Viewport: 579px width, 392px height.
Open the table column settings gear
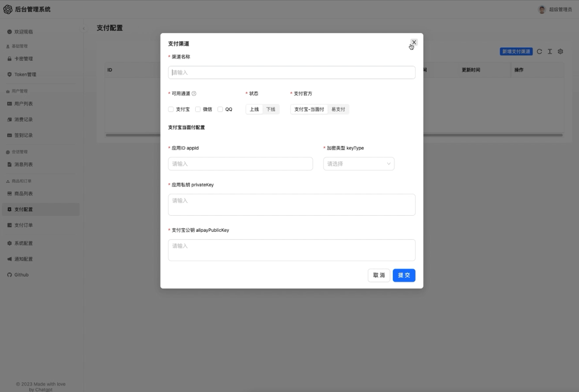(560, 51)
